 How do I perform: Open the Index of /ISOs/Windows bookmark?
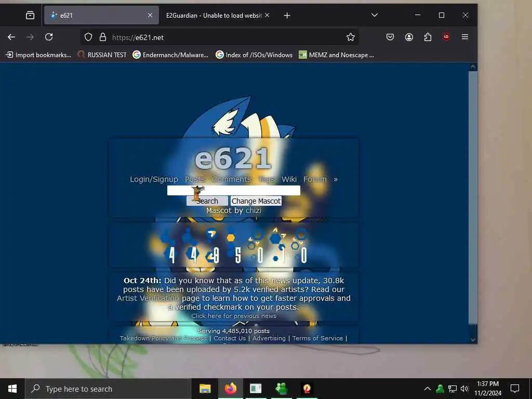pyautogui.click(x=254, y=55)
